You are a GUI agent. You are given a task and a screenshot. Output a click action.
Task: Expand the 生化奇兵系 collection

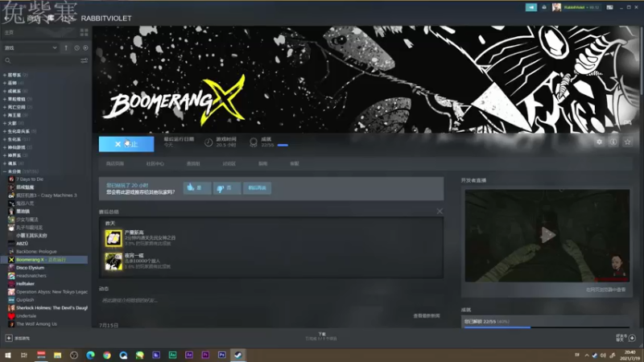19,131
